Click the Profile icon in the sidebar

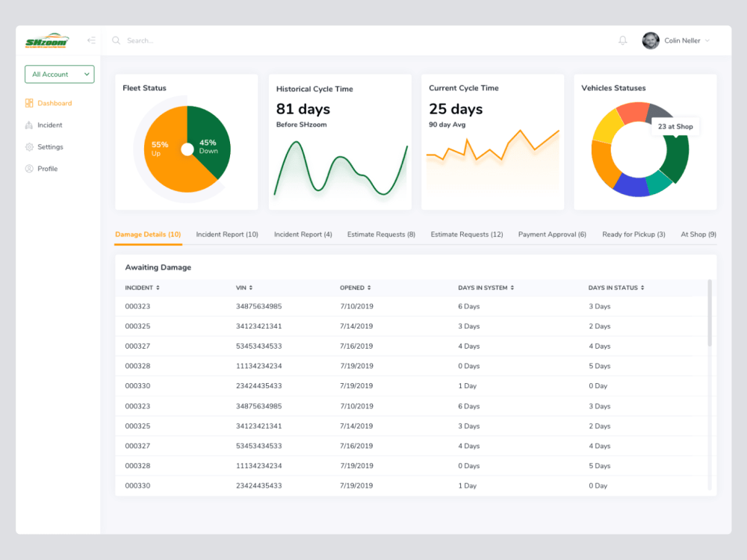[30, 168]
